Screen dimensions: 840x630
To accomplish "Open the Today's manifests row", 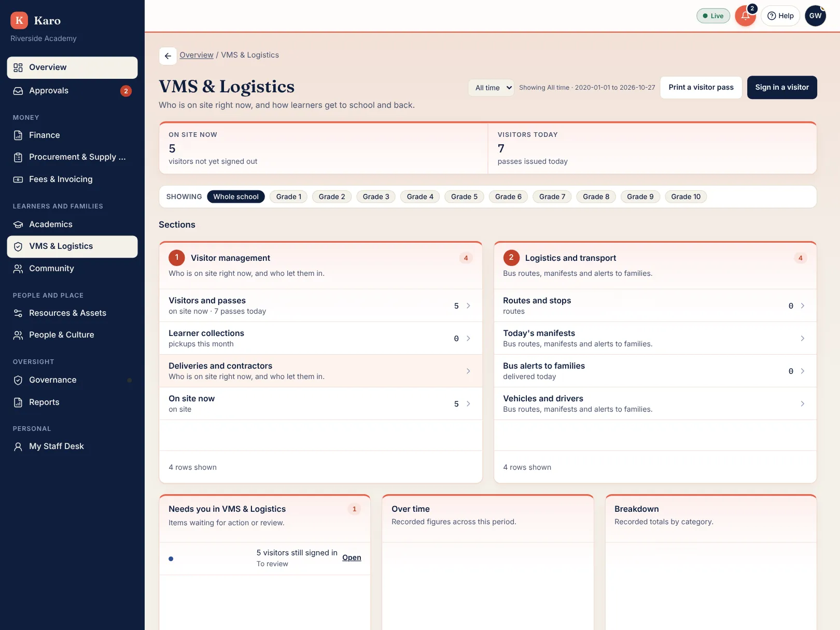I will tap(655, 339).
